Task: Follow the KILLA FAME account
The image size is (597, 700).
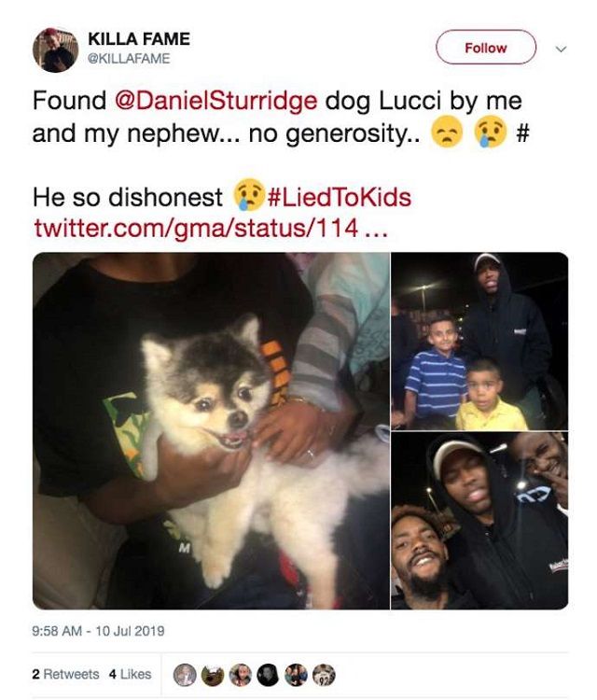Action: pyautogui.click(x=486, y=48)
